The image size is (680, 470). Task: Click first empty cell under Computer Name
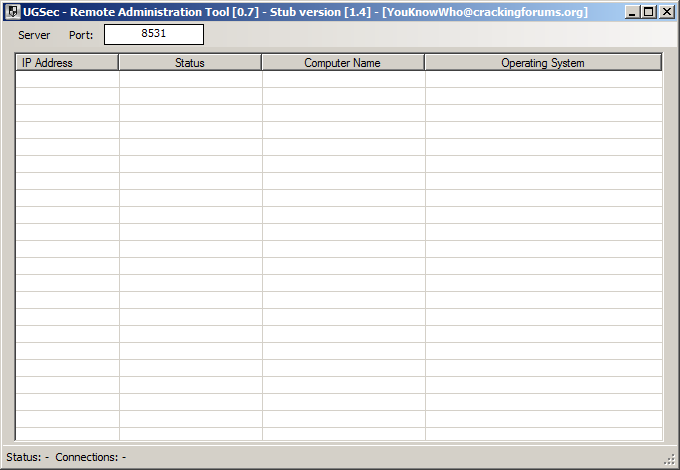pyautogui.click(x=342, y=79)
